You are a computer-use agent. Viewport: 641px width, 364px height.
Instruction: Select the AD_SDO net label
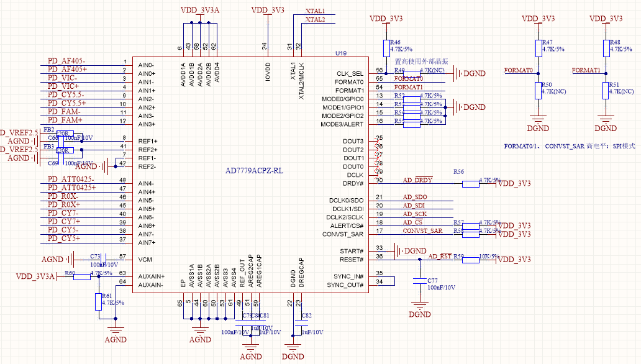pos(415,197)
